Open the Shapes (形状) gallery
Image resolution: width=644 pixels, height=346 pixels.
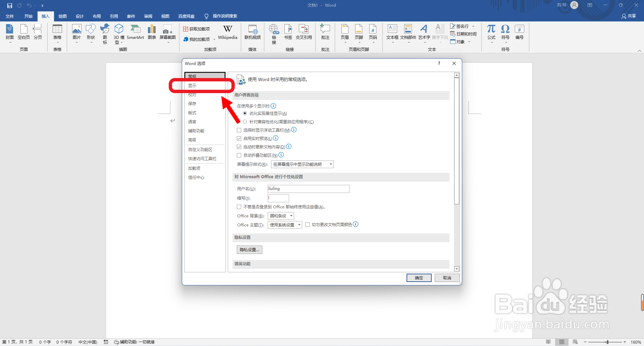click(91, 33)
